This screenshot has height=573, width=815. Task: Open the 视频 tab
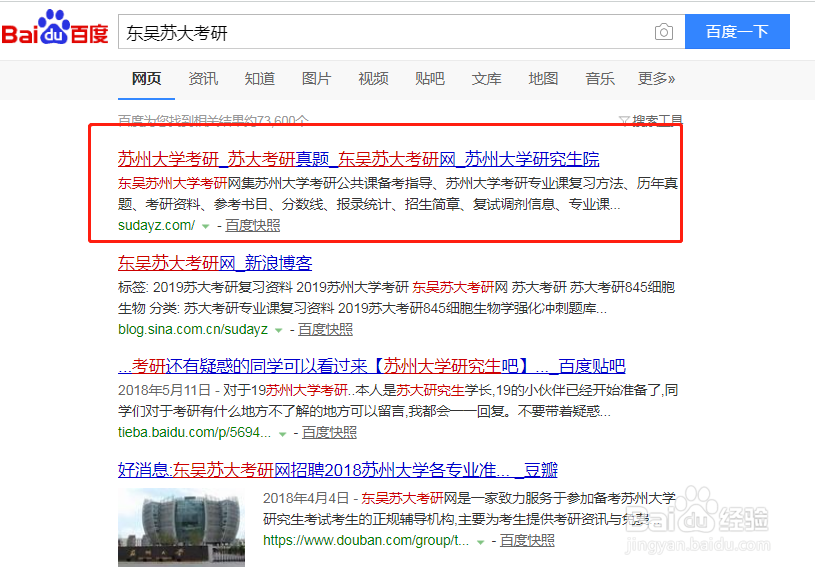pos(373,79)
